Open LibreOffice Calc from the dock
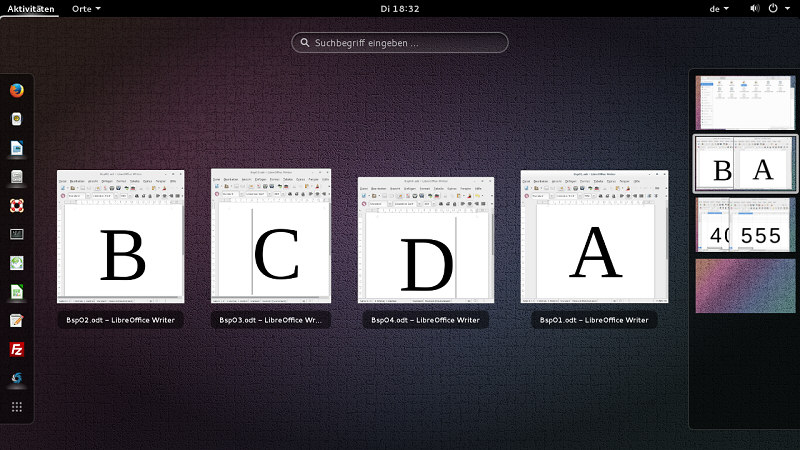800x450 pixels. click(17, 292)
